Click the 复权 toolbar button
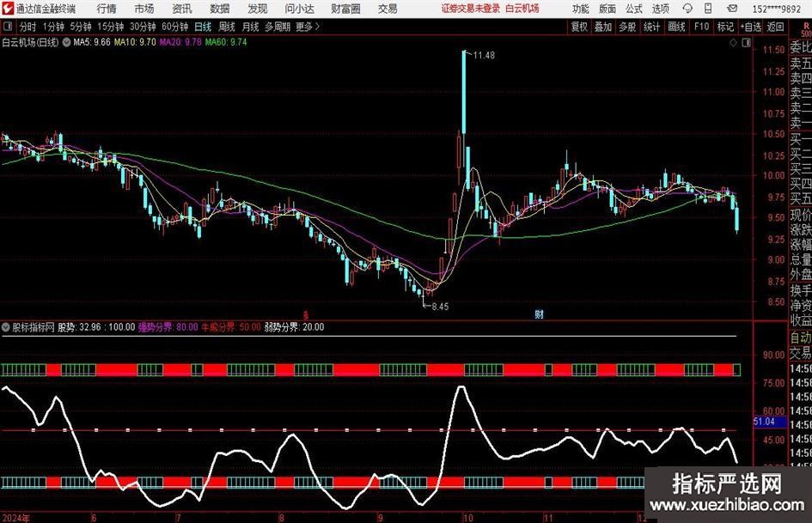 click(x=579, y=27)
